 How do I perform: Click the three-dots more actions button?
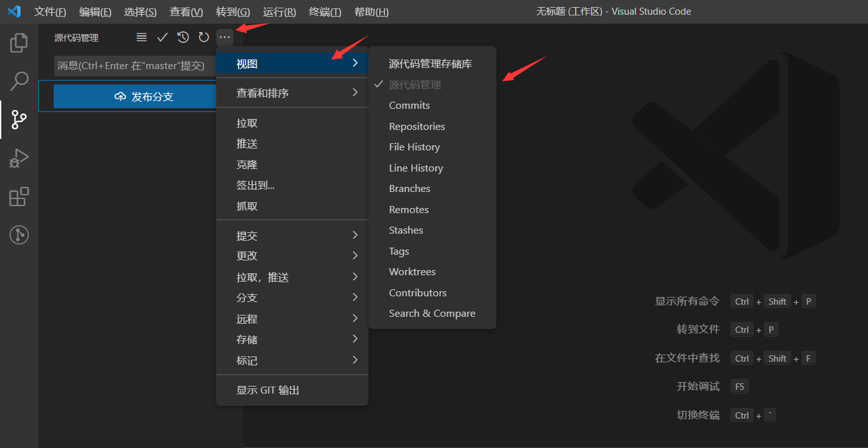tap(225, 37)
